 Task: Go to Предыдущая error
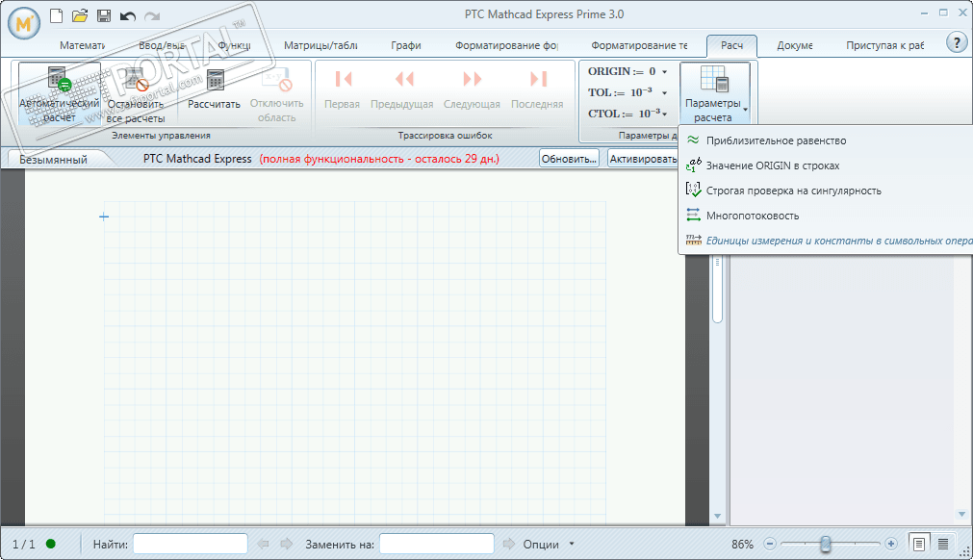[x=402, y=89]
